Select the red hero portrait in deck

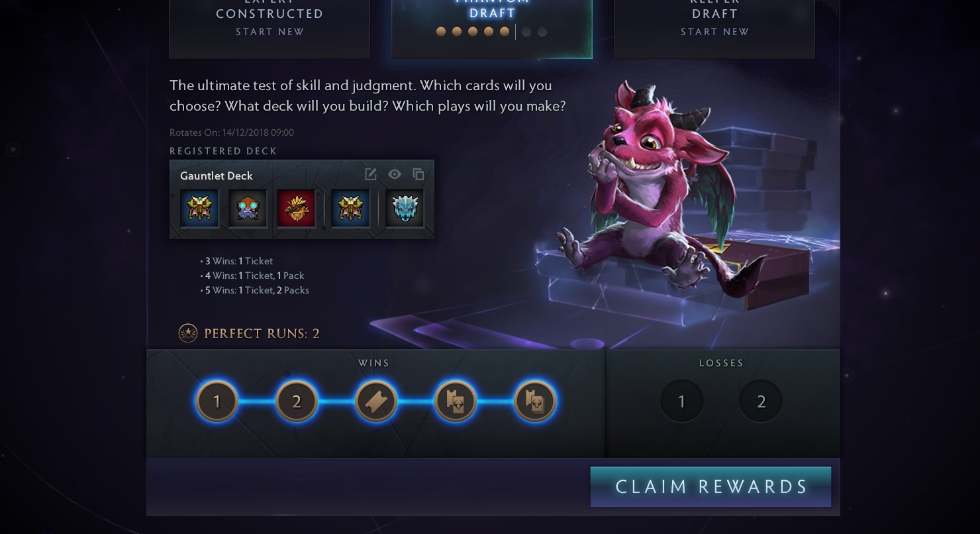point(296,208)
